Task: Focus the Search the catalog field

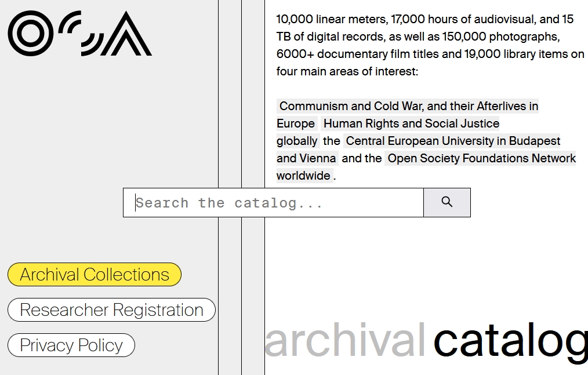Action: (273, 203)
